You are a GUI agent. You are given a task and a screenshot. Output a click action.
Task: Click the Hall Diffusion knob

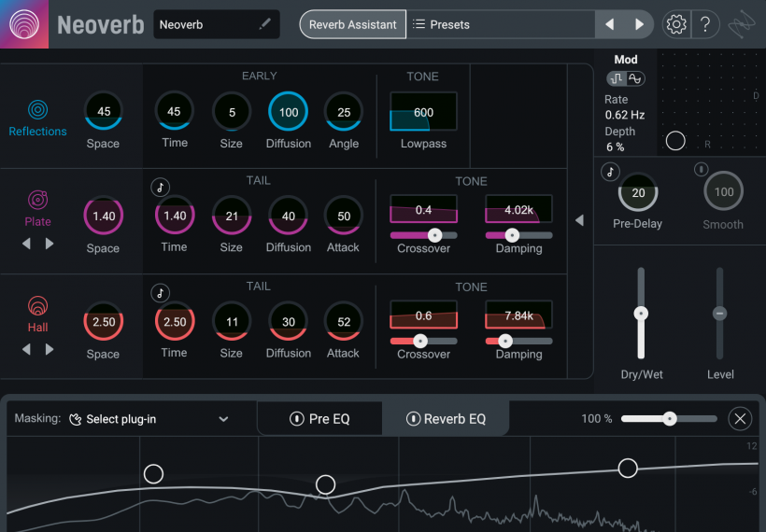(x=289, y=322)
